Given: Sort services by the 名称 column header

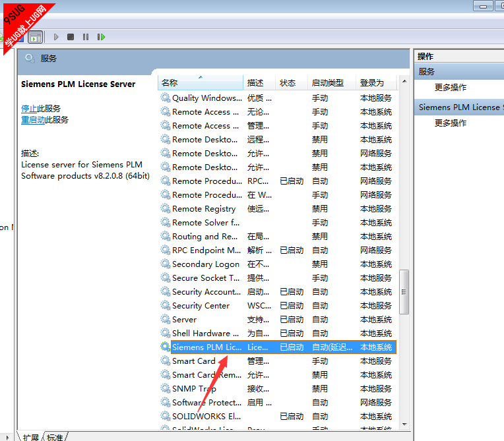Looking at the screenshot, I should click(201, 83).
